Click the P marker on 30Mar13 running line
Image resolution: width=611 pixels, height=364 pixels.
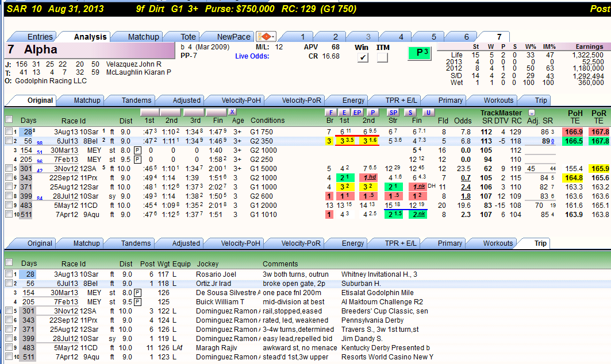(x=137, y=150)
